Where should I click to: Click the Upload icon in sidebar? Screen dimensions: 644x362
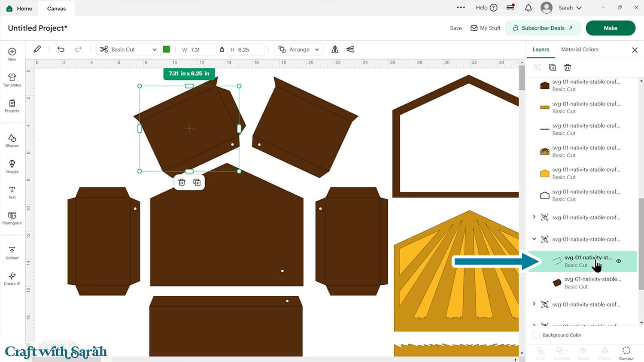point(12,253)
